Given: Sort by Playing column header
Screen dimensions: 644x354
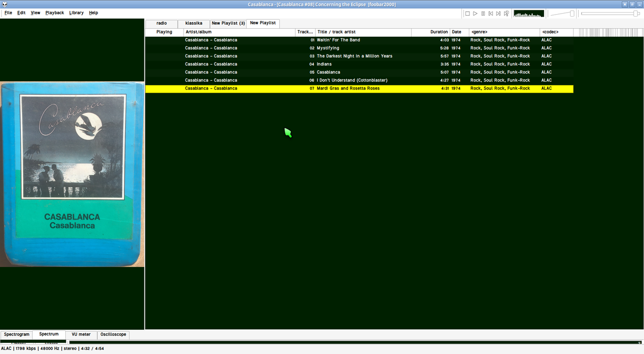Looking at the screenshot, I should coord(165,32).
